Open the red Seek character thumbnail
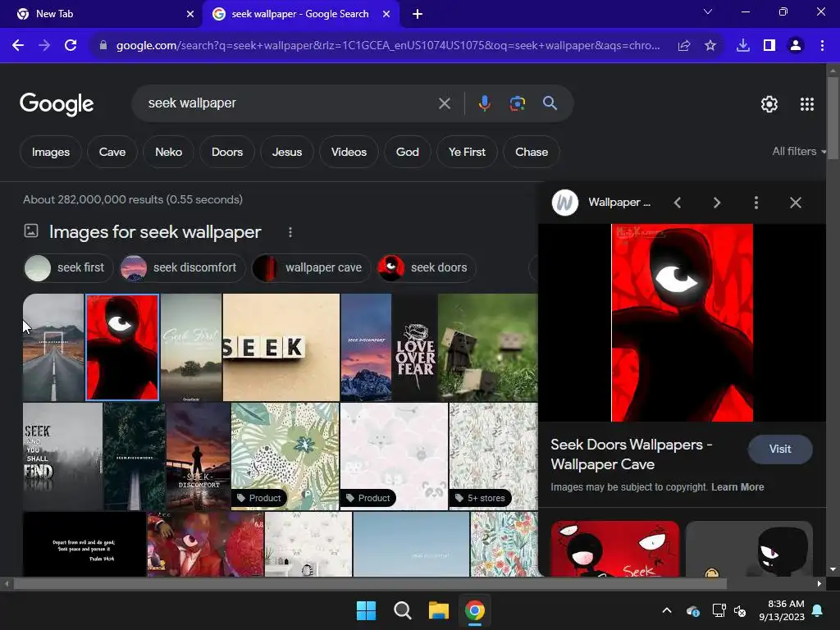840x630 pixels. (x=122, y=347)
